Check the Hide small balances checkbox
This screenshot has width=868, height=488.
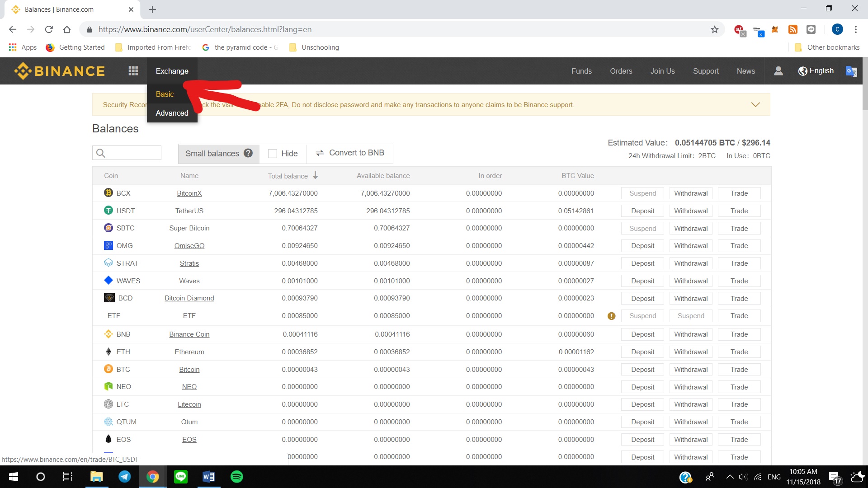(x=273, y=154)
